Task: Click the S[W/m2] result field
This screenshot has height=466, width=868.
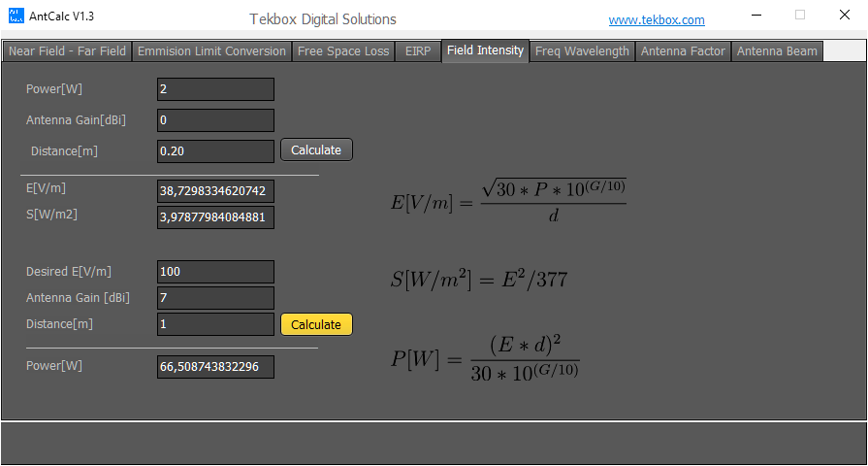Action: tap(215, 217)
